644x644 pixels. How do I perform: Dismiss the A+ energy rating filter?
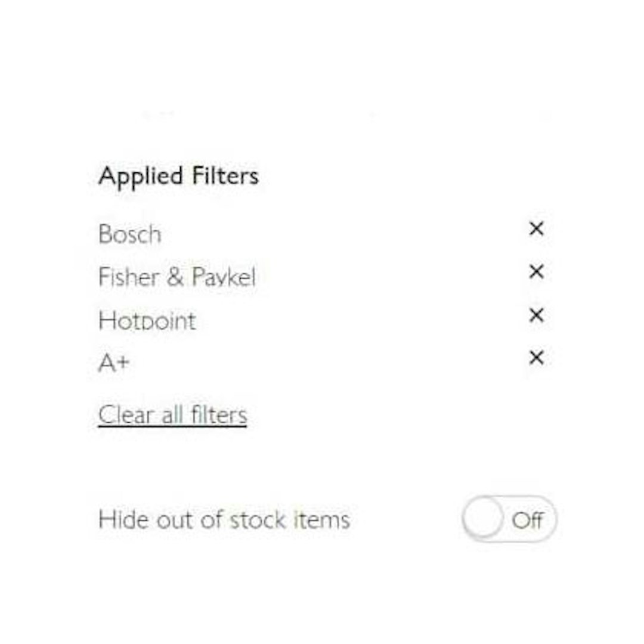[535, 358]
